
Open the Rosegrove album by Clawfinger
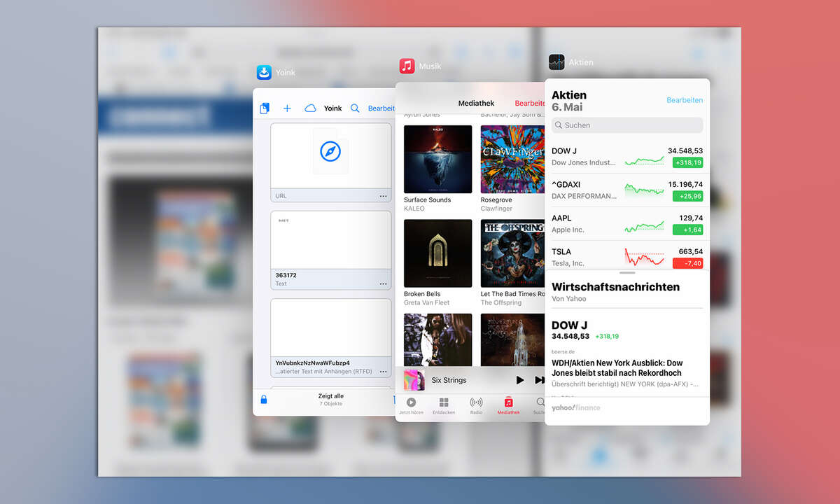513,159
